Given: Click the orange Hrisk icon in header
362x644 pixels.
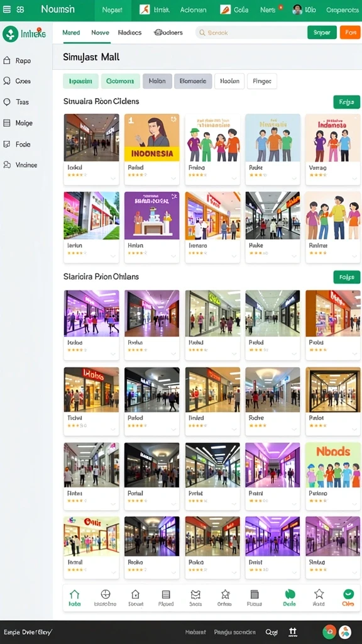Looking at the screenshot, I should click(x=145, y=9).
